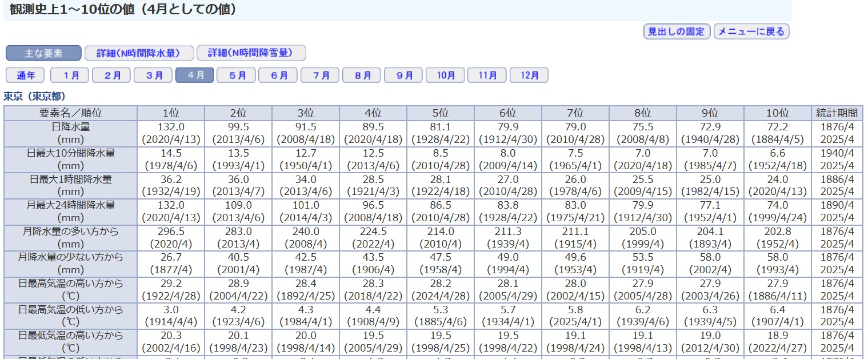The height and width of the screenshot is (359, 868).
Task: View 10月 month records
Action: pyautogui.click(x=445, y=75)
